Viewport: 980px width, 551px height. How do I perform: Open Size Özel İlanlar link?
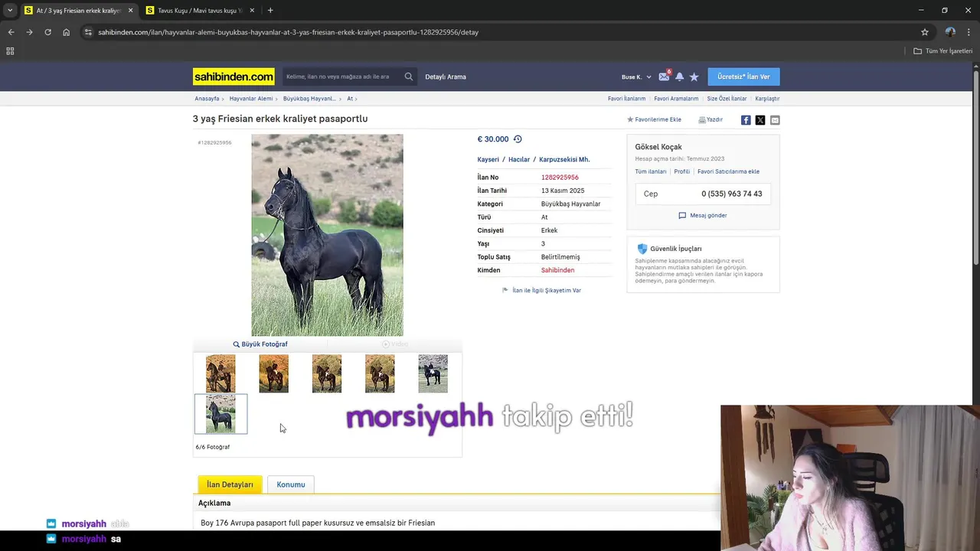coord(727,99)
